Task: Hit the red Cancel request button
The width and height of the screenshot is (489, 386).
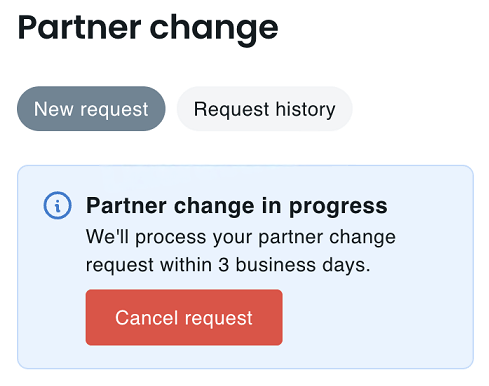Action: [184, 317]
